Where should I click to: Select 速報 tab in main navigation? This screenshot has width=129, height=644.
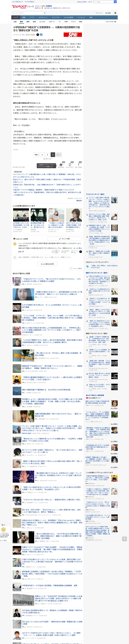tap(24, 17)
